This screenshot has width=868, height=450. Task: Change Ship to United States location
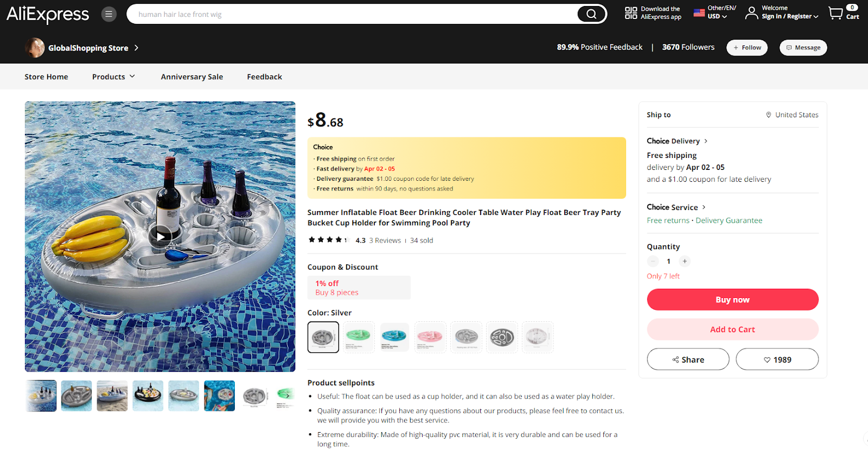coord(792,115)
